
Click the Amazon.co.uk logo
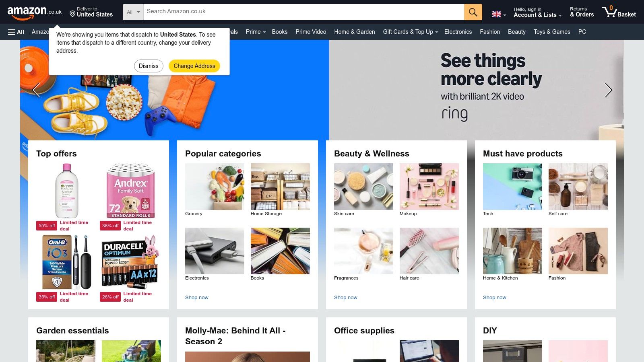coord(34,12)
